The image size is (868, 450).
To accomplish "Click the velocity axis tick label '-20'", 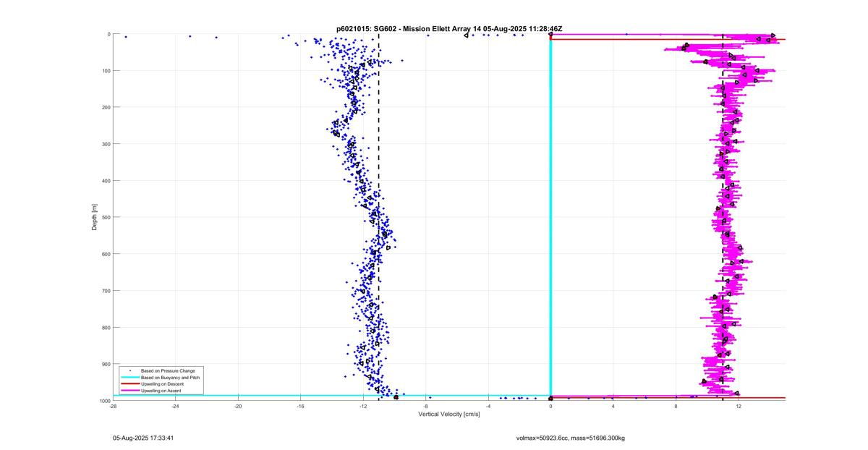I will pyautogui.click(x=238, y=407).
